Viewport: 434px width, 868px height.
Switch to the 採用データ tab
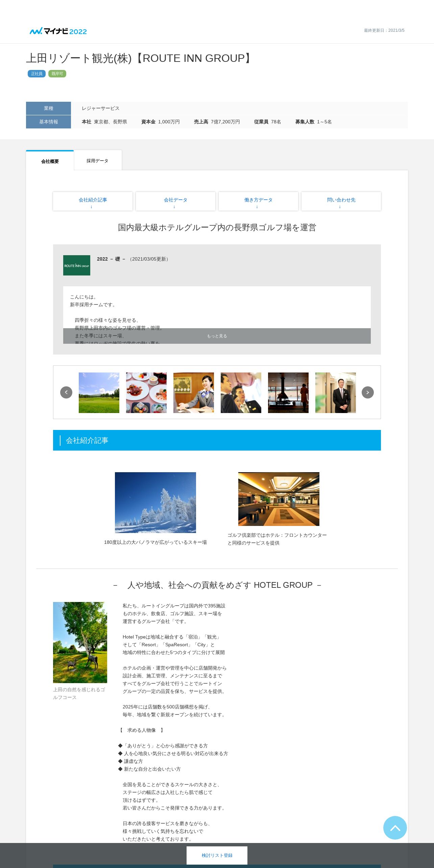(x=98, y=161)
